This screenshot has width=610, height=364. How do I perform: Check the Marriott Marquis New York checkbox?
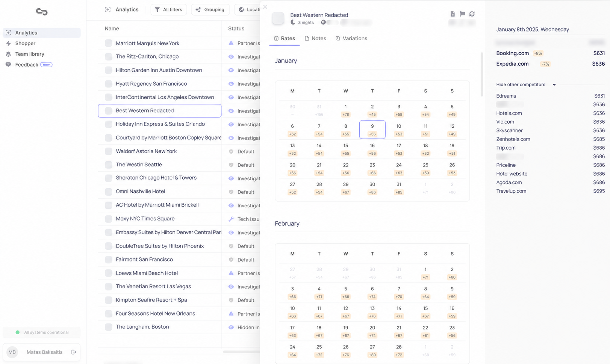click(x=109, y=43)
